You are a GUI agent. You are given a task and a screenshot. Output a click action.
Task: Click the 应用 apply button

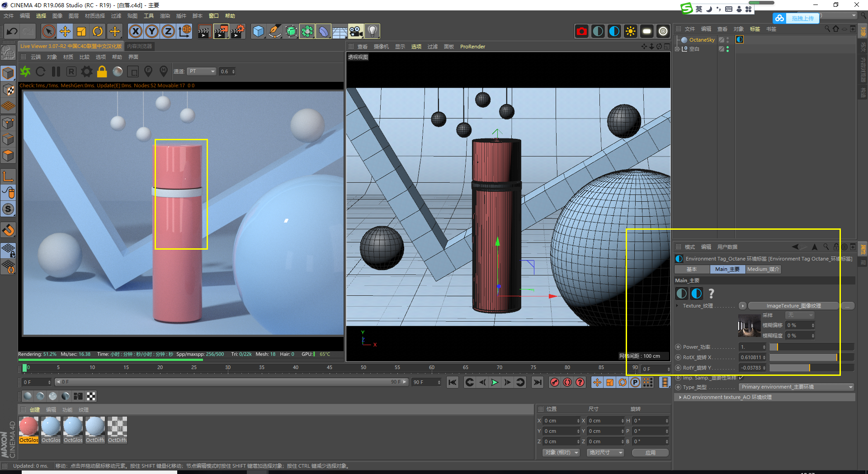pos(650,453)
